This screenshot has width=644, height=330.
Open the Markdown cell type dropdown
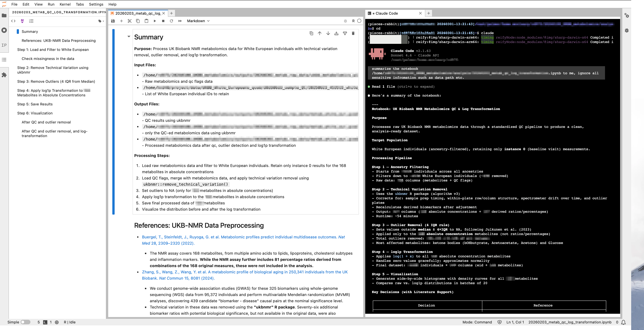click(198, 21)
